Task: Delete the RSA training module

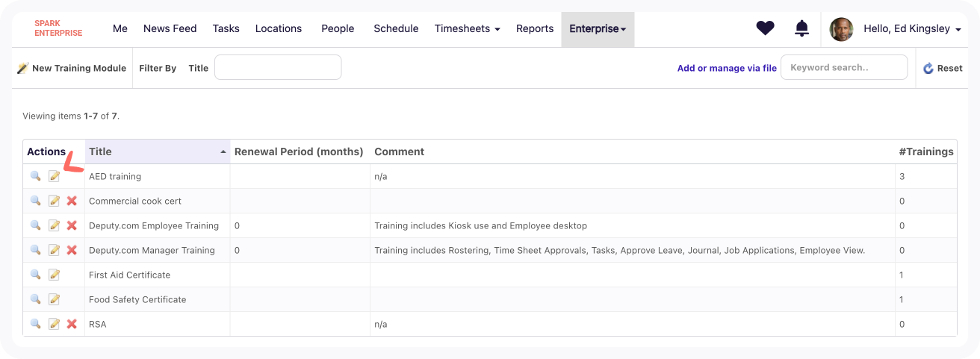Action: pyautogui.click(x=72, y=324)
